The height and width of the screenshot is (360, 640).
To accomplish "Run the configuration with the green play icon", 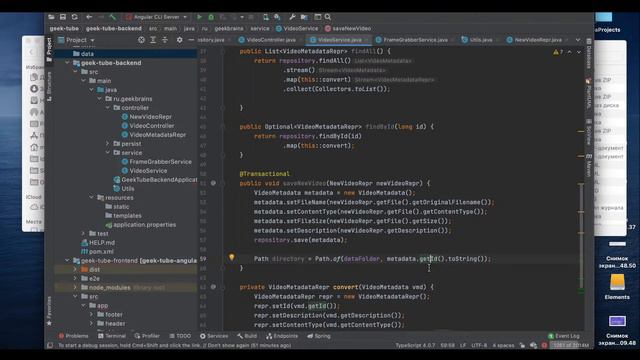I will (x=199, y=17).
